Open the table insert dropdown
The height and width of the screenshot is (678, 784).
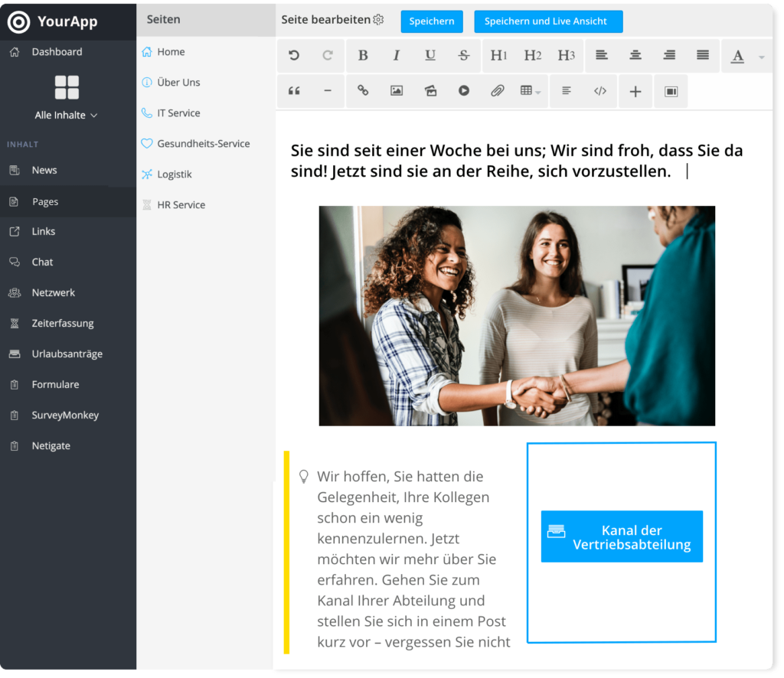530,90
